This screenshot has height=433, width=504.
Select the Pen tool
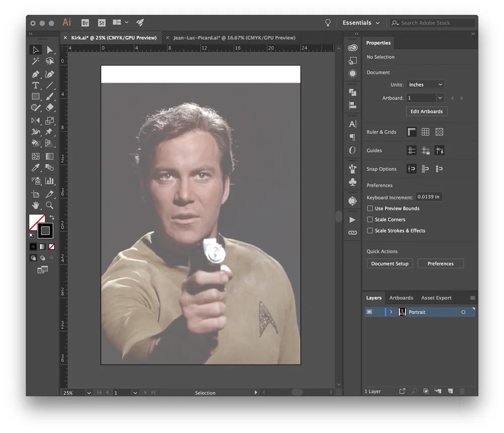[35, 74]
